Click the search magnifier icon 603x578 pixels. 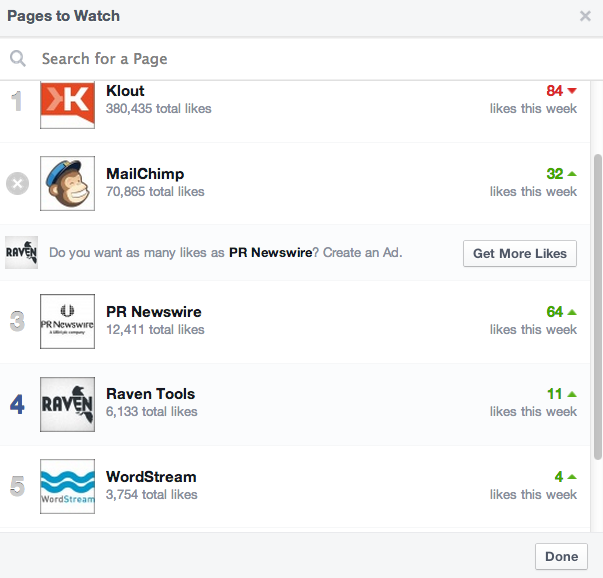pyautogui.click(x=18, y=58)
